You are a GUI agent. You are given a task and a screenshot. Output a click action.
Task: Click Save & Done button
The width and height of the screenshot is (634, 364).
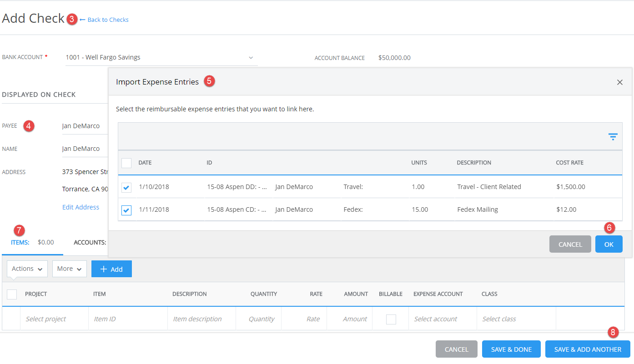(x=511, y=349)
